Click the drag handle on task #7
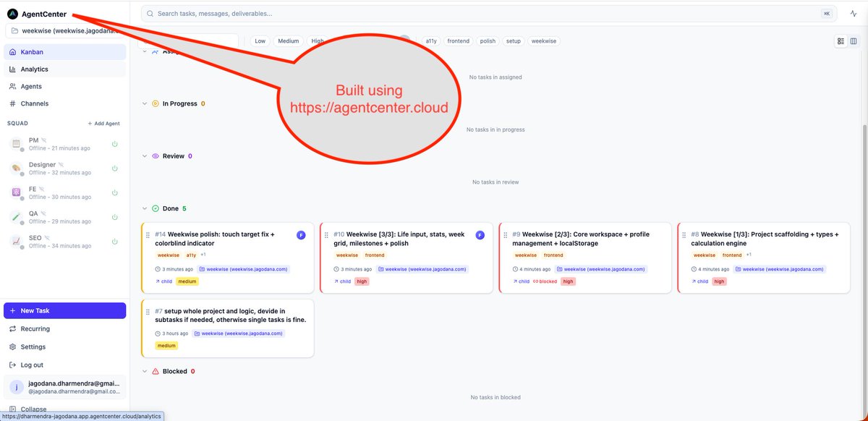 coord(148,311)
